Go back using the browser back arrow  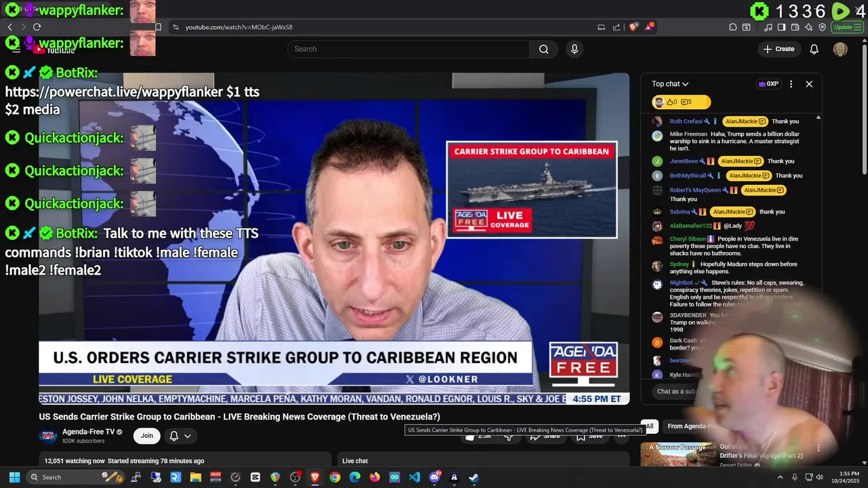[x=10, y=27]
